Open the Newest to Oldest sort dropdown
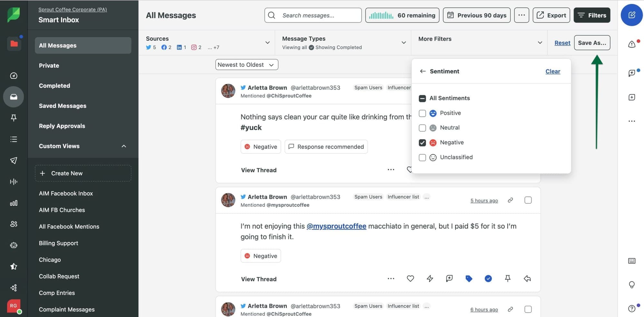 coord(246,65)
